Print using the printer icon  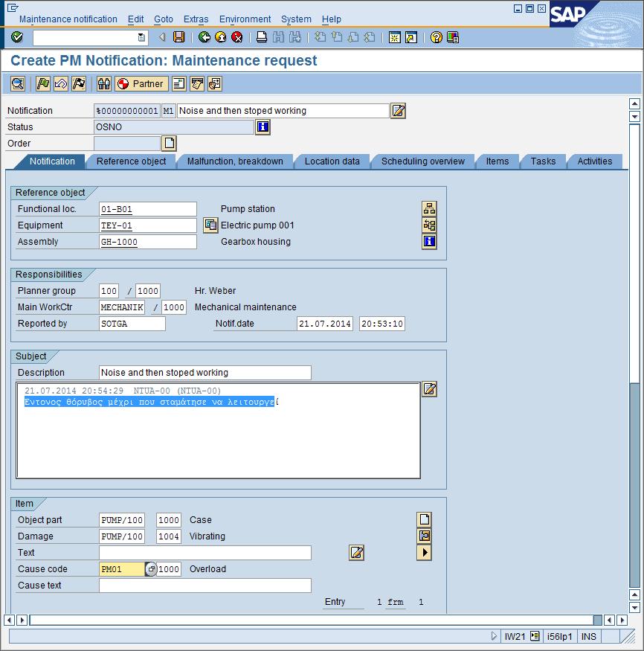[262, 37]
